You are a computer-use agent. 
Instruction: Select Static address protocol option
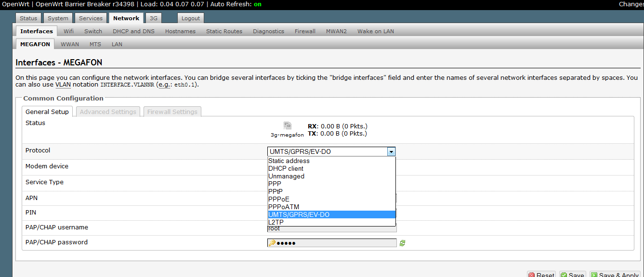331,161
